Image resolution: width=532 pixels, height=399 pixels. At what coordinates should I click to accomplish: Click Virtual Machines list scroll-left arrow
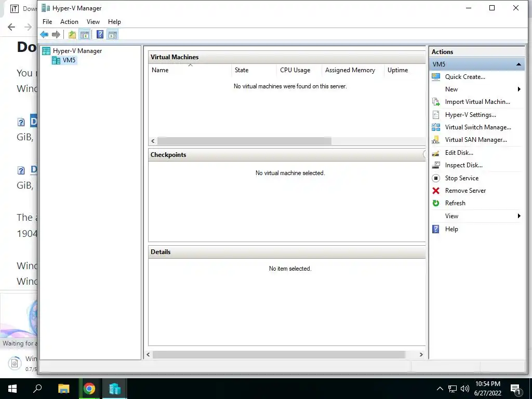tap(153, 141)
